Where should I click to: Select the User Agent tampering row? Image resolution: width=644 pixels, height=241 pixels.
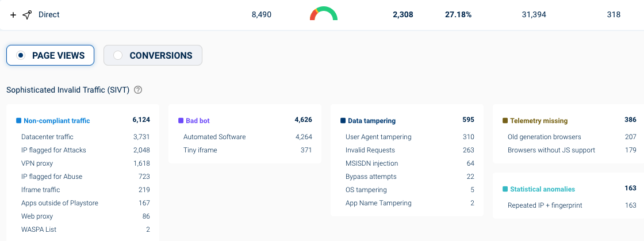click(x=410, y=137)
